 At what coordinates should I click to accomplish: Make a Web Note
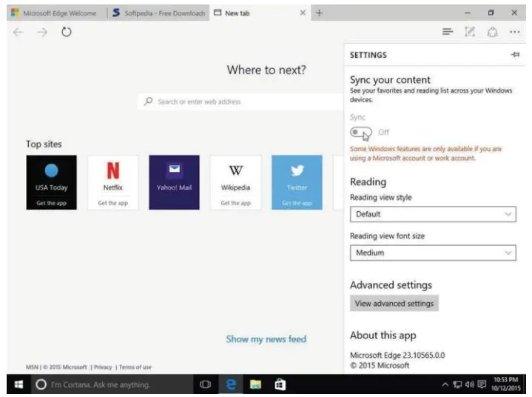tap(470, 32)
